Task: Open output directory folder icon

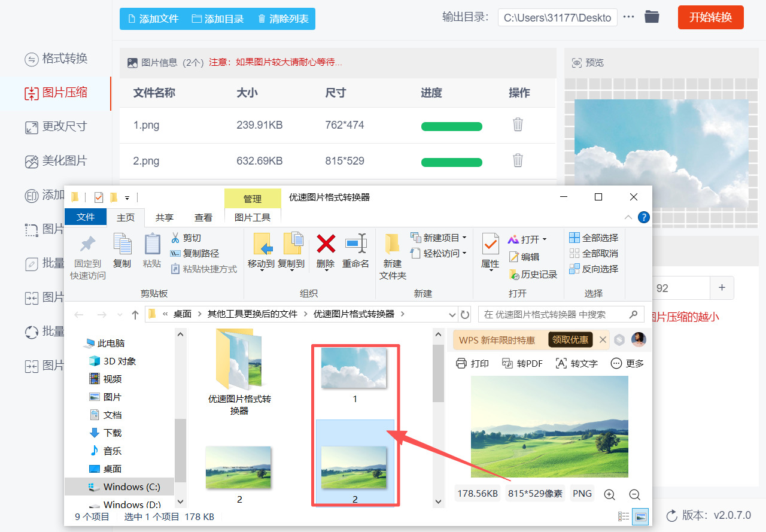Action: (652, 17)
